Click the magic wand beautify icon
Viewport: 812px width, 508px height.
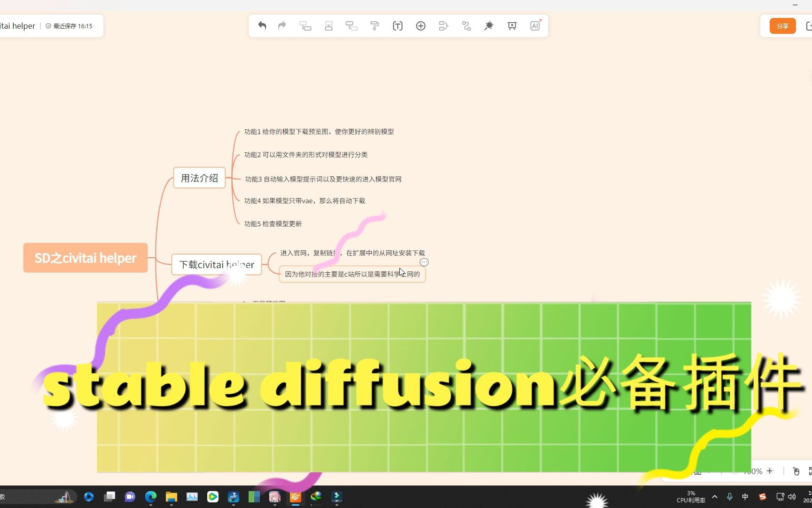[489, 26]
